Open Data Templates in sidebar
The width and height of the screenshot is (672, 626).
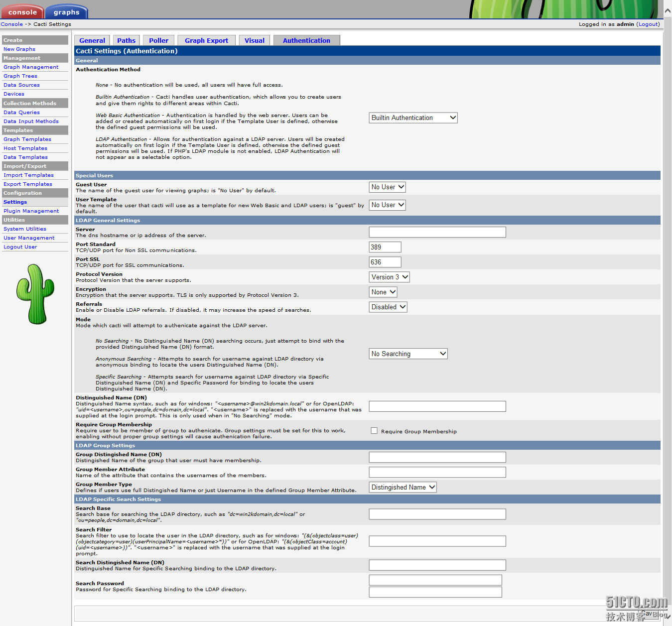[25, 157]
